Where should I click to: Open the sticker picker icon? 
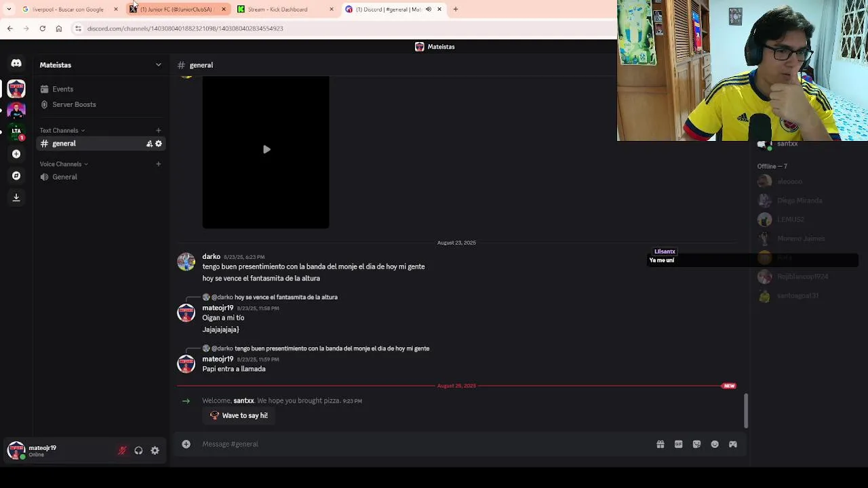pyautogui.click(x=696, y=444)
